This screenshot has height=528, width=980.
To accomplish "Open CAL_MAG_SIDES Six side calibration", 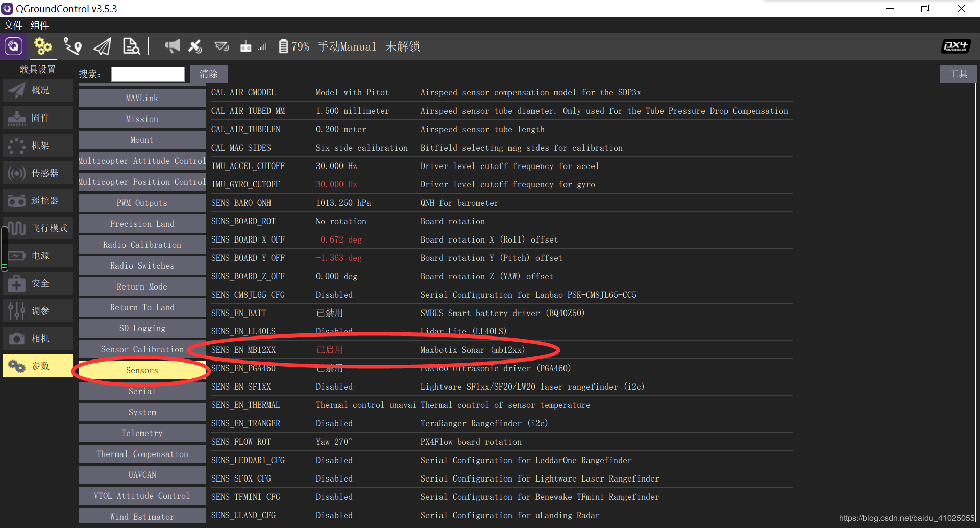I will (x=501, y=148).
